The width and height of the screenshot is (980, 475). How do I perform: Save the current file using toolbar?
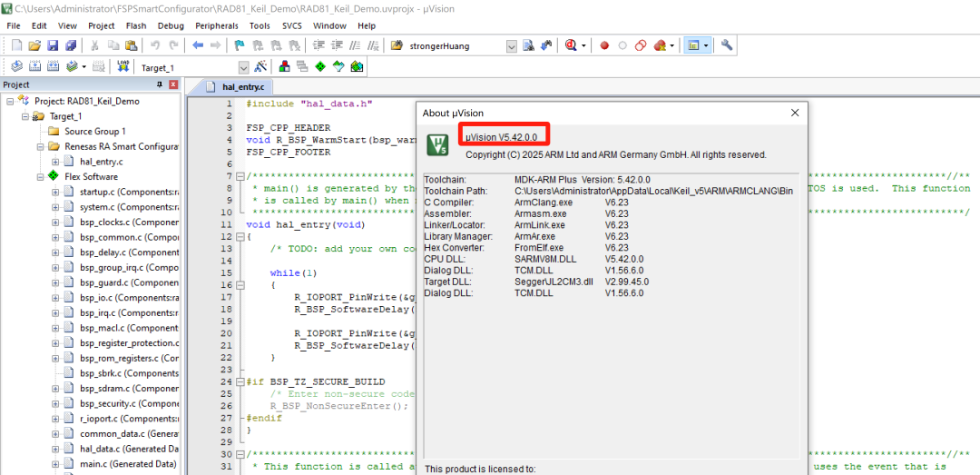54,45
